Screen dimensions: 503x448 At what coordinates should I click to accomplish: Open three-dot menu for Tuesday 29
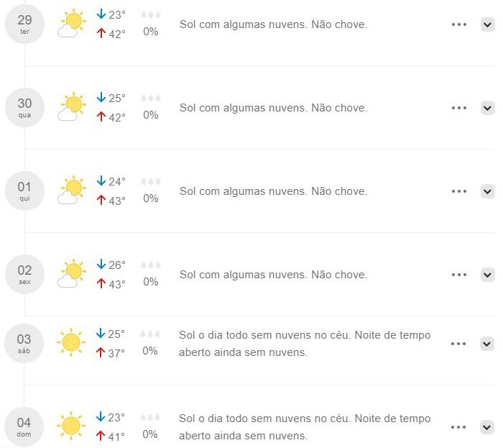tap(459, 24)
